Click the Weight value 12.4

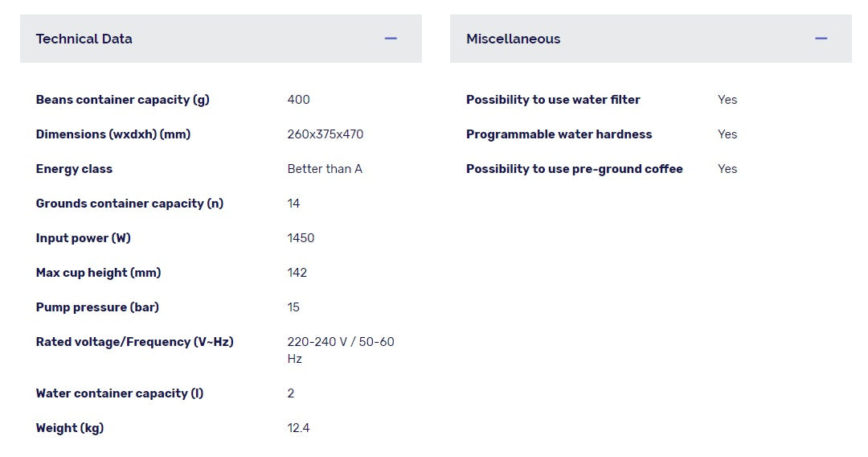[298, 428]
